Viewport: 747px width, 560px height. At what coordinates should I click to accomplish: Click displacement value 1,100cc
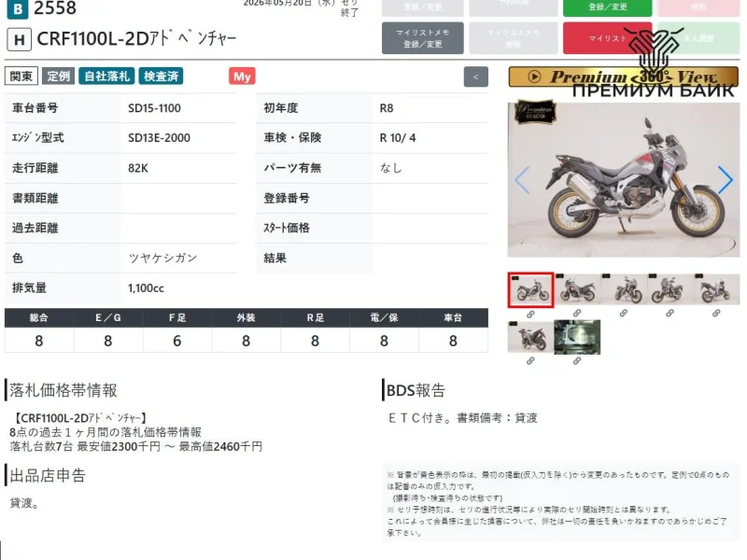coord(146,288)
